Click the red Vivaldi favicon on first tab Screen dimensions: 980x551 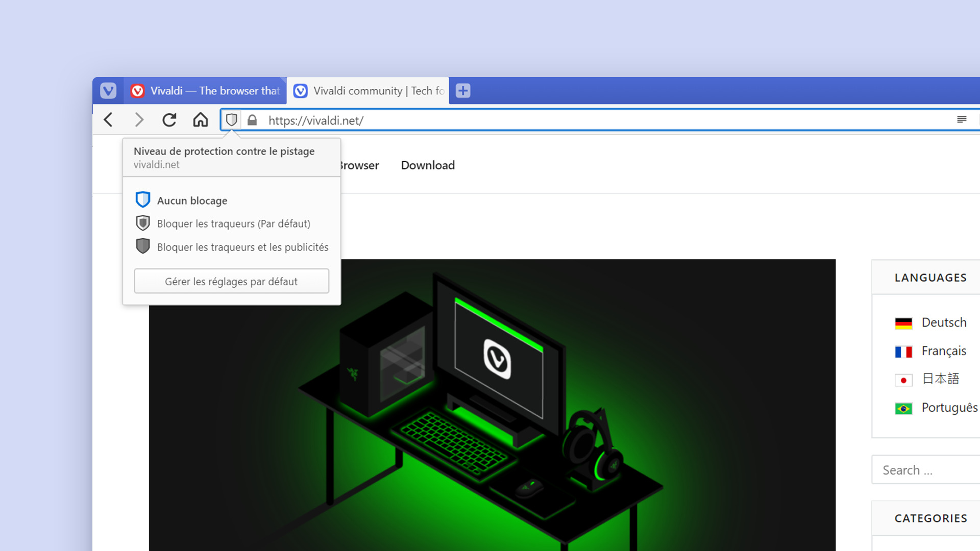[137, 91]
